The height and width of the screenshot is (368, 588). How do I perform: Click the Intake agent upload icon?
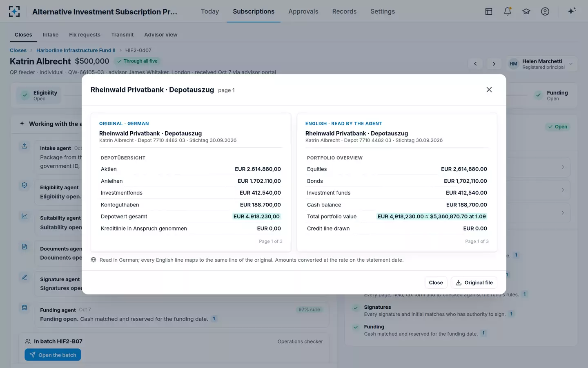point(24,146)
